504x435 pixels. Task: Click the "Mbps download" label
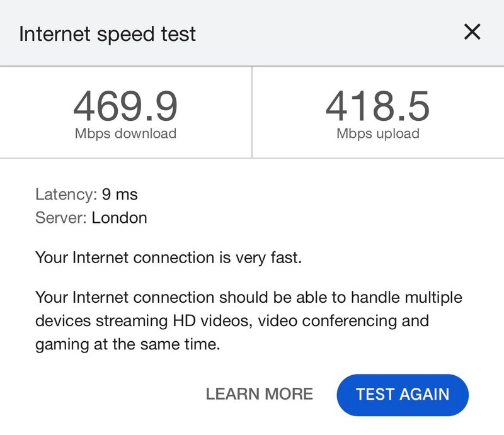[x=125, y=133]
